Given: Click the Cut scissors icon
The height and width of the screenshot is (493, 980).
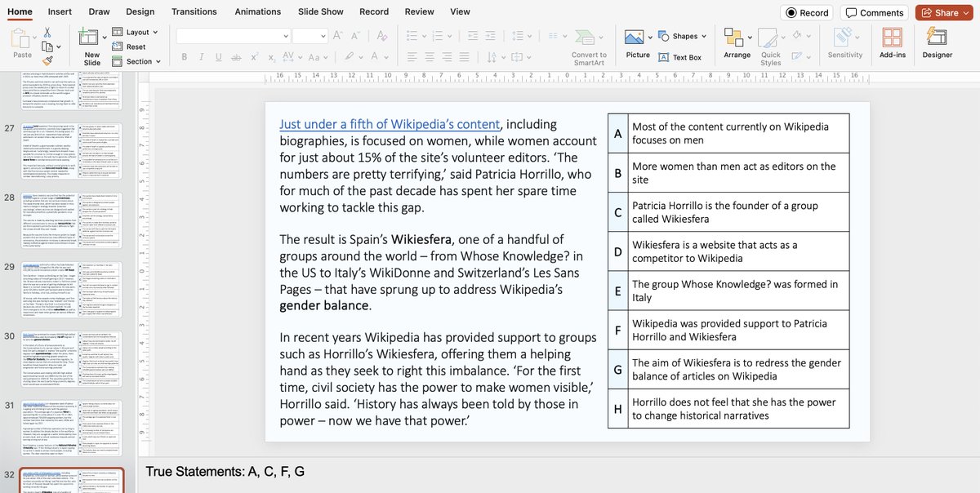Looking at the screenshot, I should pyautogui.click(x=47, y=33).
